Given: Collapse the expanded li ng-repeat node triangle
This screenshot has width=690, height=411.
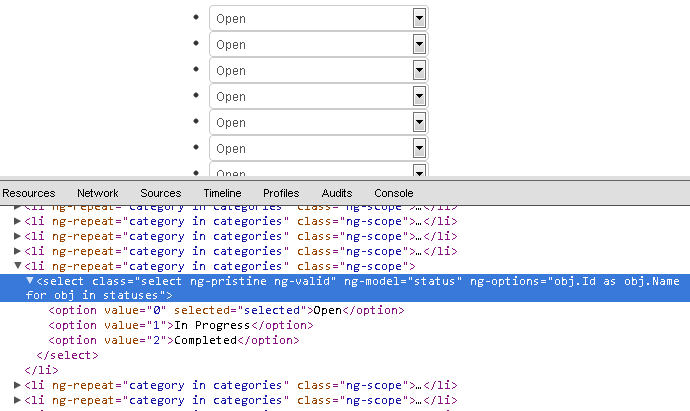Looking at the screenshot, I should 18,266.
